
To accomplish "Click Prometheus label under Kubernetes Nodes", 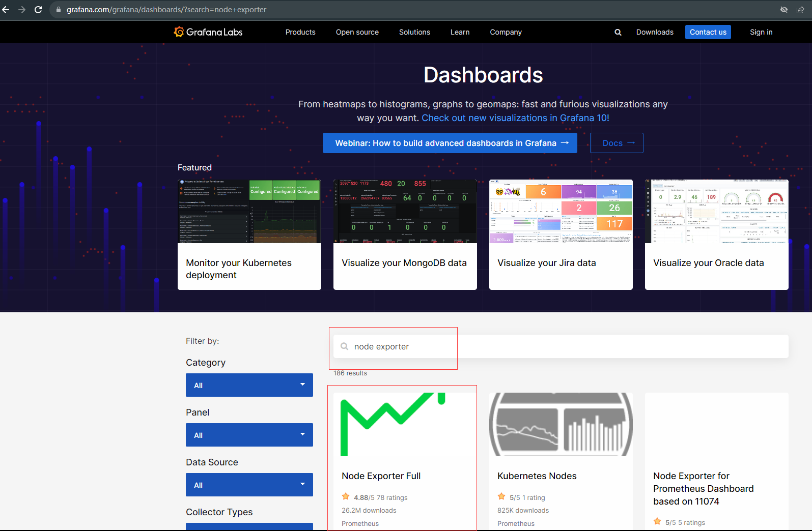I will pyautogui.click(x=516, y=523).
